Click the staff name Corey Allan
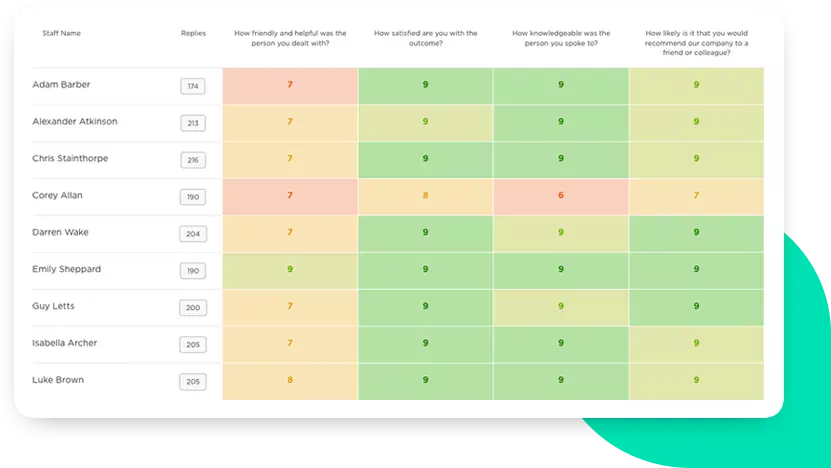 [57, 195]
